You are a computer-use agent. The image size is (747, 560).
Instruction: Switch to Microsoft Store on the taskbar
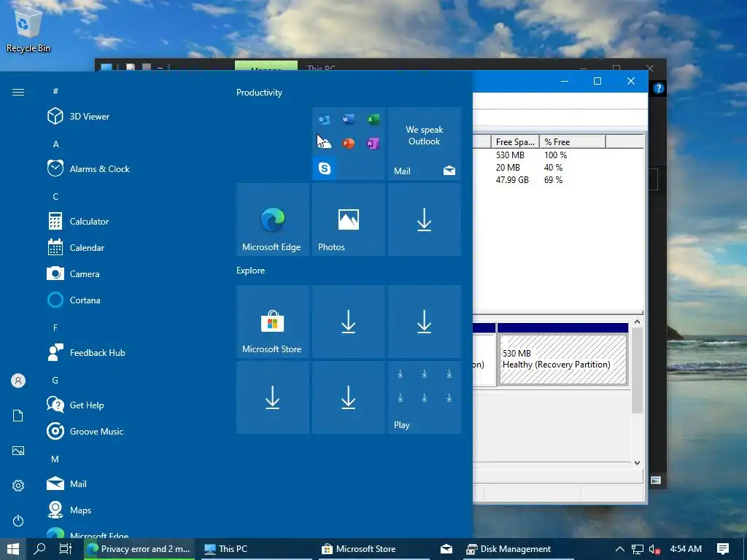(x=374, y=548)
